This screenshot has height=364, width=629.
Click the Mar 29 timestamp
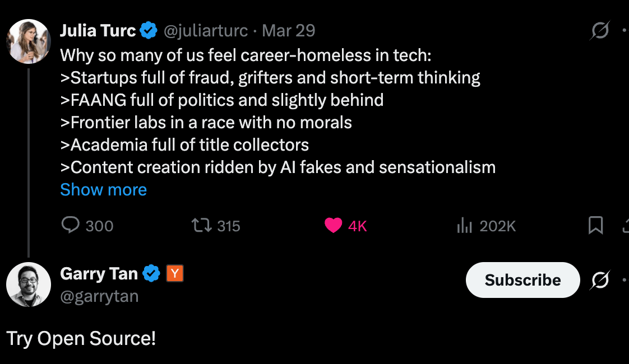click(x=288, y=31)
